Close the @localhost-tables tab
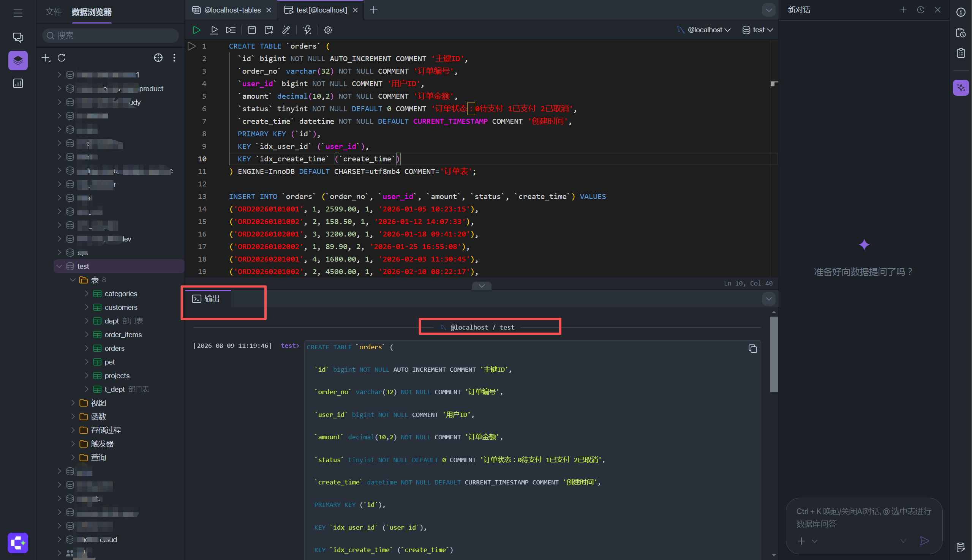This screenshot has height=560, width=972. pos(269,10)
